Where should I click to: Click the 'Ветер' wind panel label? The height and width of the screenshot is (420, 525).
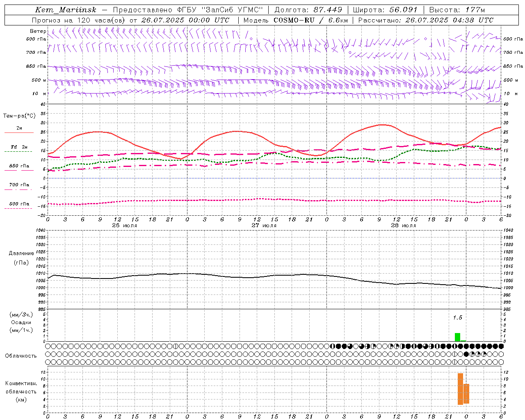(38, 31)
